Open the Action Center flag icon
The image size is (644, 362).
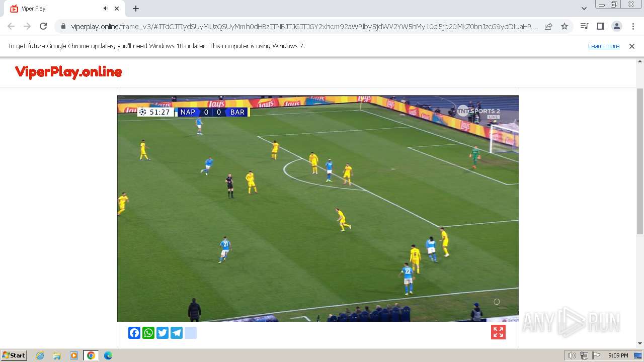[596, 355]
